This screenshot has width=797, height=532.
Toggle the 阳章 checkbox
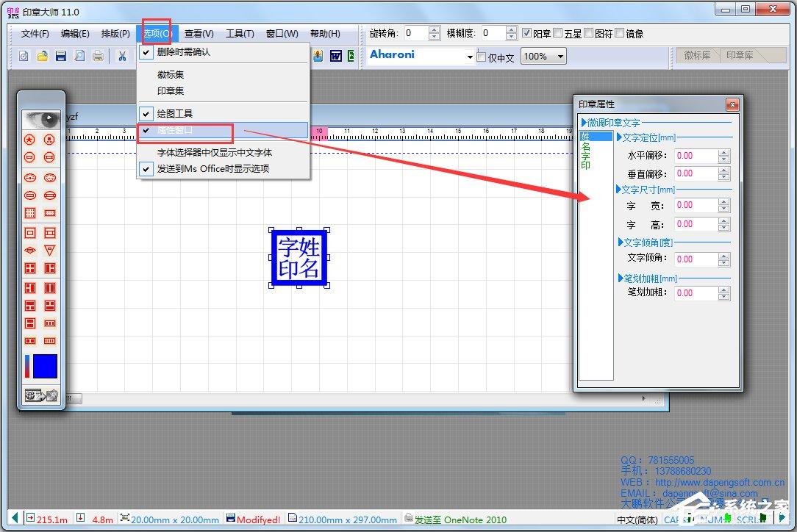527,33
